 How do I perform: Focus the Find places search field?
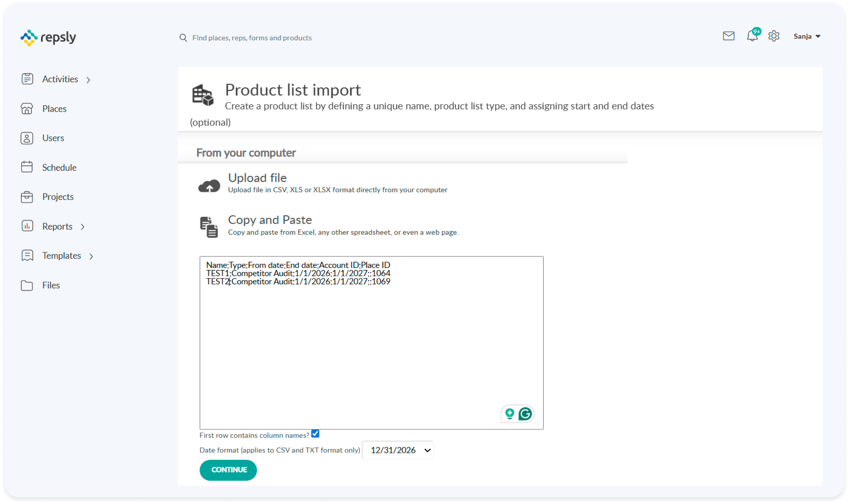click(252, 38)
